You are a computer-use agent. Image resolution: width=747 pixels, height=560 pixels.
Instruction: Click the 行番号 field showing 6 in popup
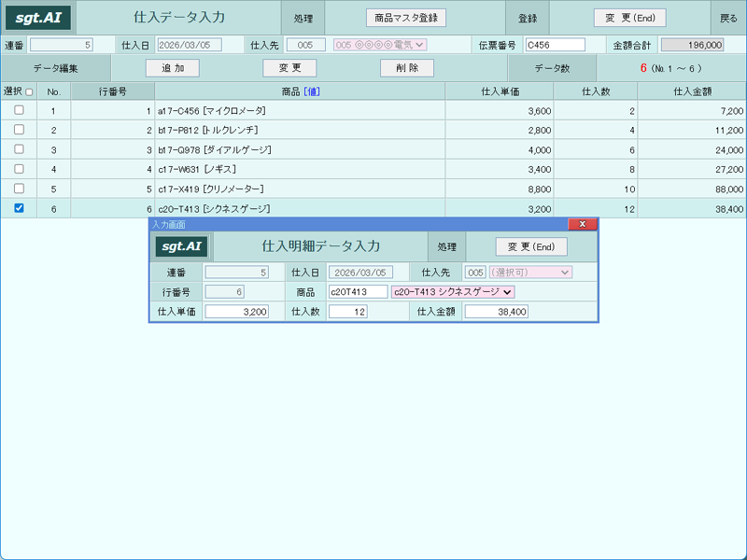click(x=224, y=292)
